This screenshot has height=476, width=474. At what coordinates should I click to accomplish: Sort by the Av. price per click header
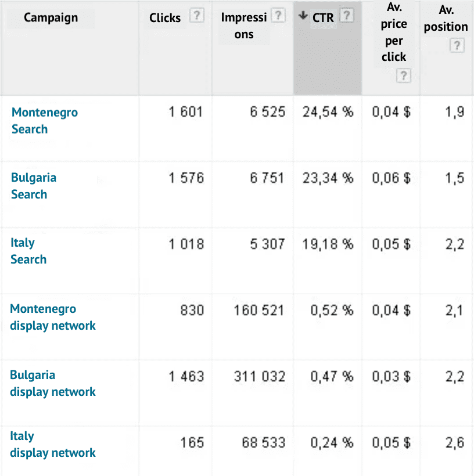click(x=394, y=41)
